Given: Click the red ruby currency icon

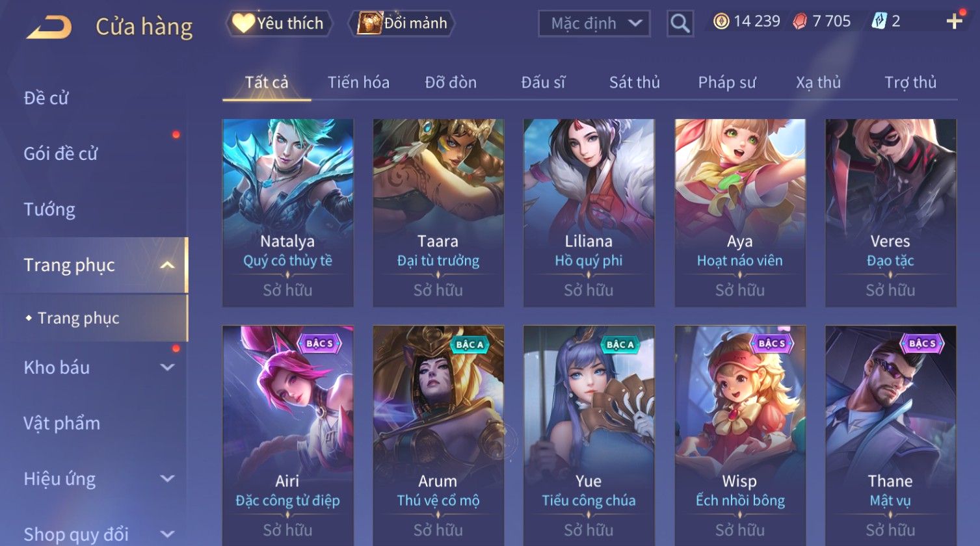Looking at the screenshot, I should [800, 21].
